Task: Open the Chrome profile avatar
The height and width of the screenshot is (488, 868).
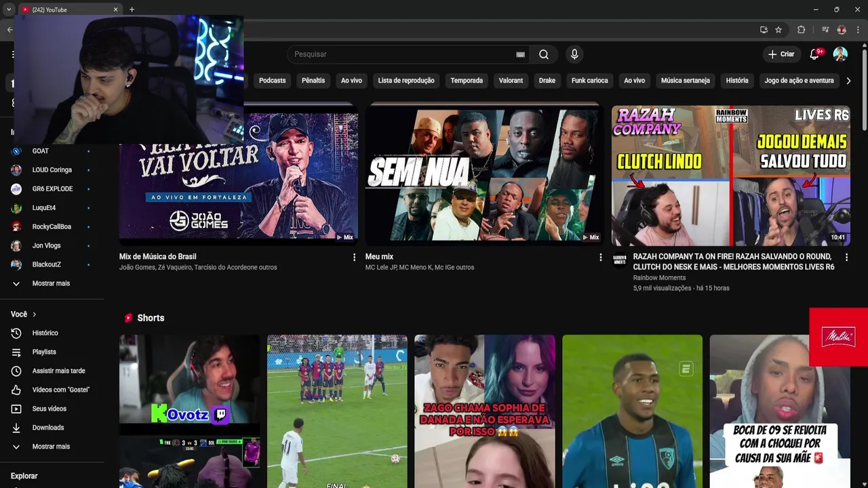Action: click(842, 30)
